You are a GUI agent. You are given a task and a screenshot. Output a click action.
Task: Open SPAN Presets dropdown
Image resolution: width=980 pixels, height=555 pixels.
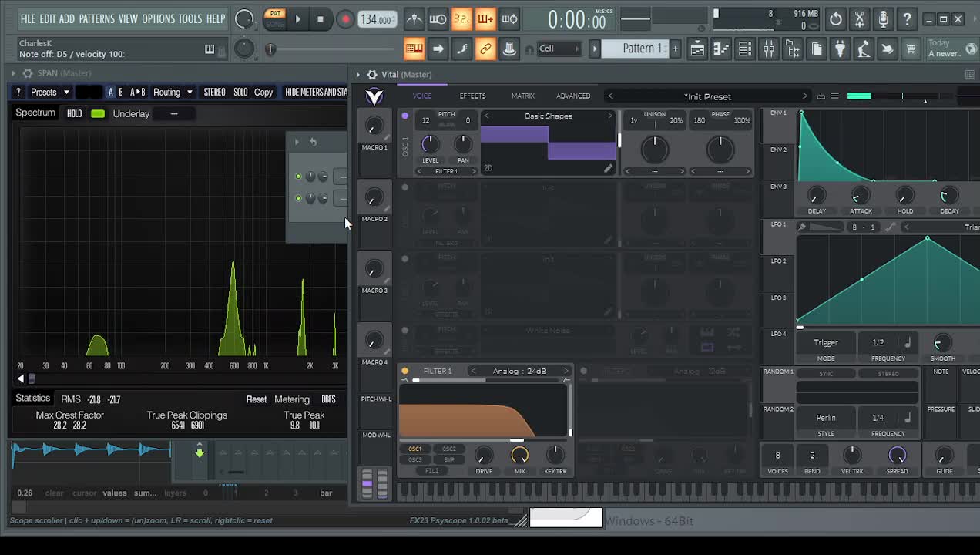50,92
